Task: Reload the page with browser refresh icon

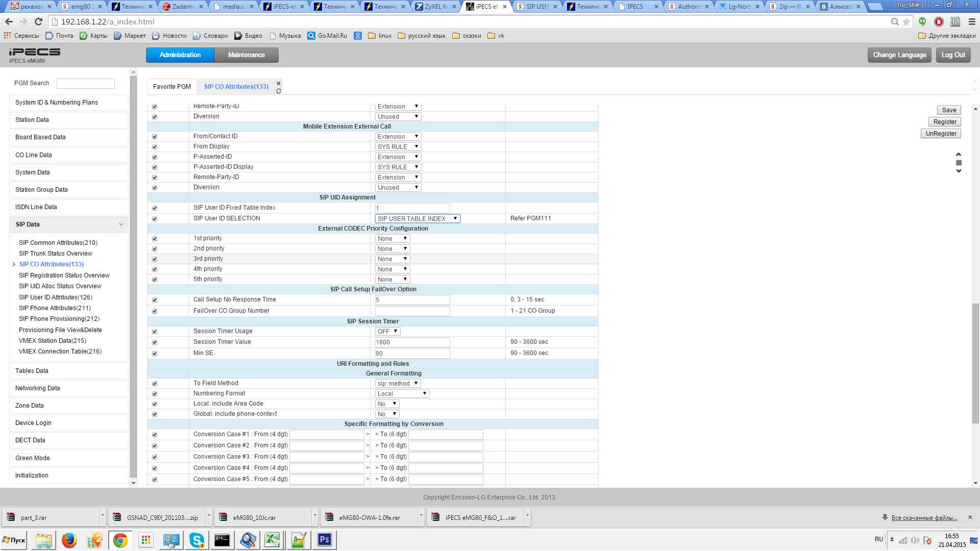Action: click(38, 22)
